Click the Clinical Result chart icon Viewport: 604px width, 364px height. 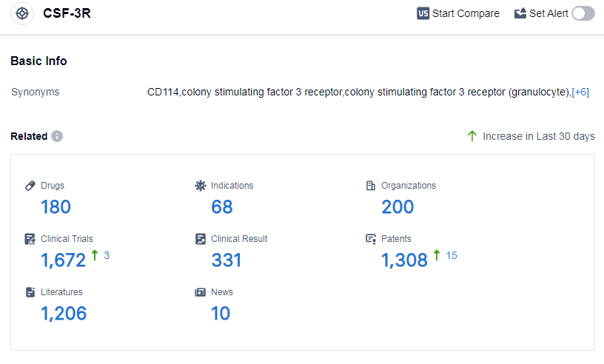pos(200,239)
